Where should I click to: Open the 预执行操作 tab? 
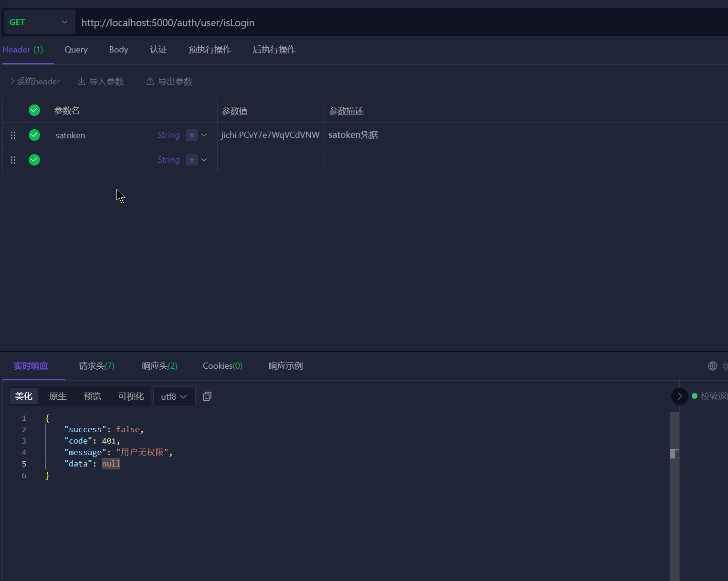pos(210,50)
